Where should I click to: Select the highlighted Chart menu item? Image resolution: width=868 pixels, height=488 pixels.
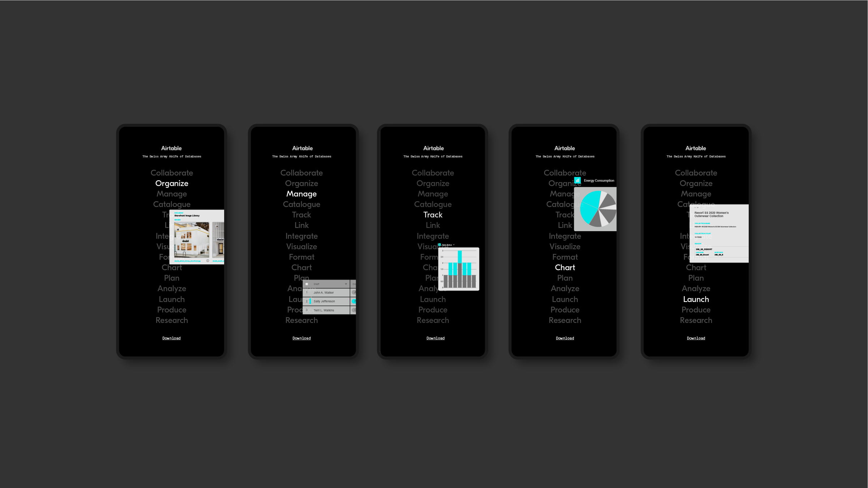(x=565, y=268)
